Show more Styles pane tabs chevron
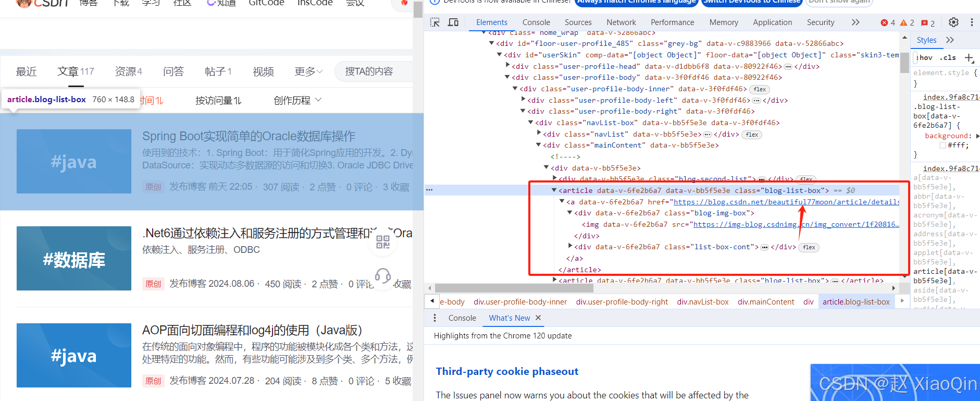The width and height of the screenshot is (980, 401). coord(950,40)
